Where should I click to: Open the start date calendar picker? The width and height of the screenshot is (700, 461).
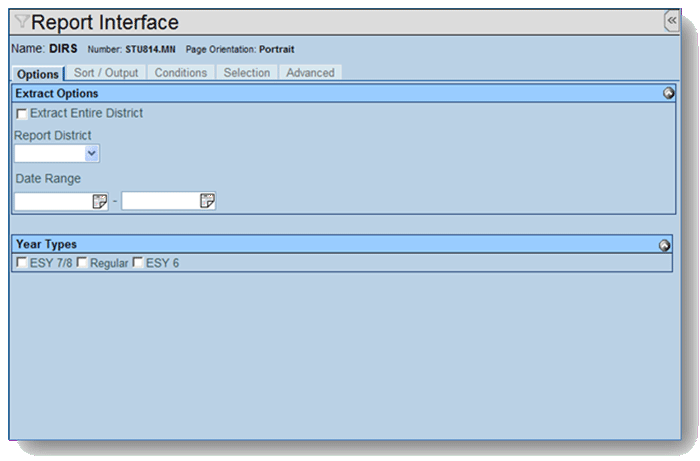click(99, 201)
